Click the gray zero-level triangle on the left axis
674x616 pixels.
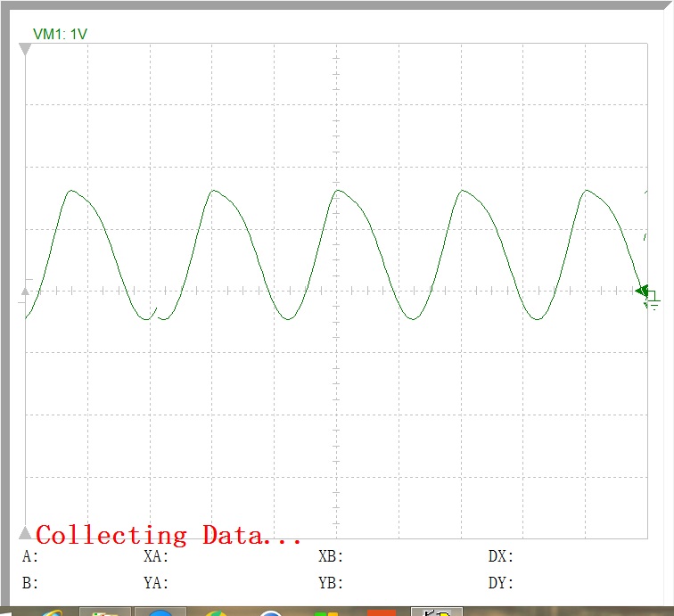click(25, 292)
